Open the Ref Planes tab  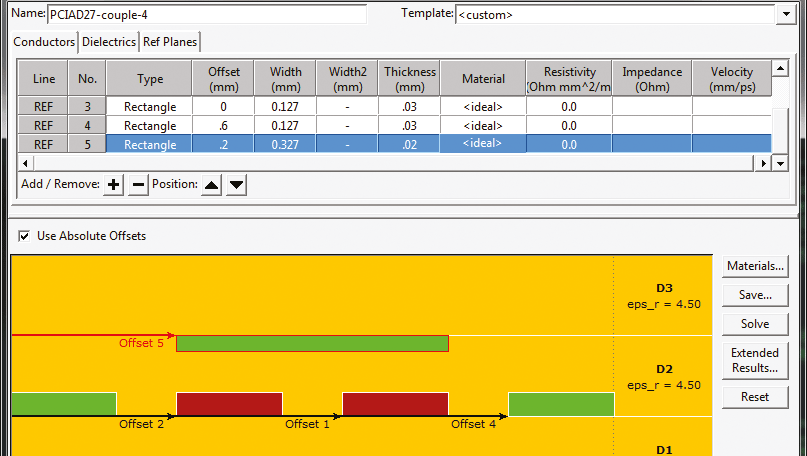click(170, 42)
